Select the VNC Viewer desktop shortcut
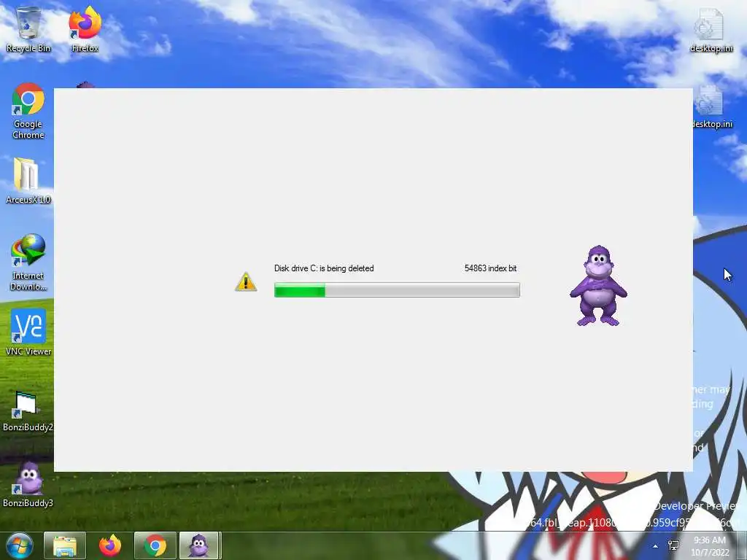Screen dimensions: 747x560 tap(28, 332)
